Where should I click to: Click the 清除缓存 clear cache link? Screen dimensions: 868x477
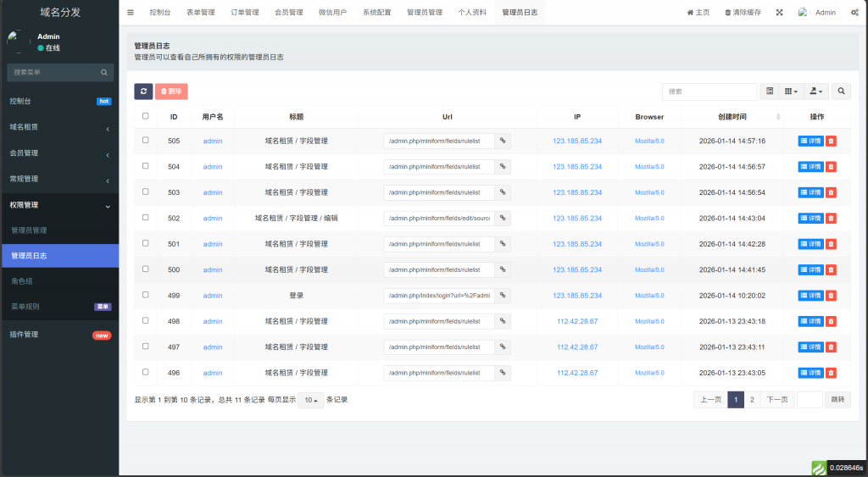click(743, 12)
